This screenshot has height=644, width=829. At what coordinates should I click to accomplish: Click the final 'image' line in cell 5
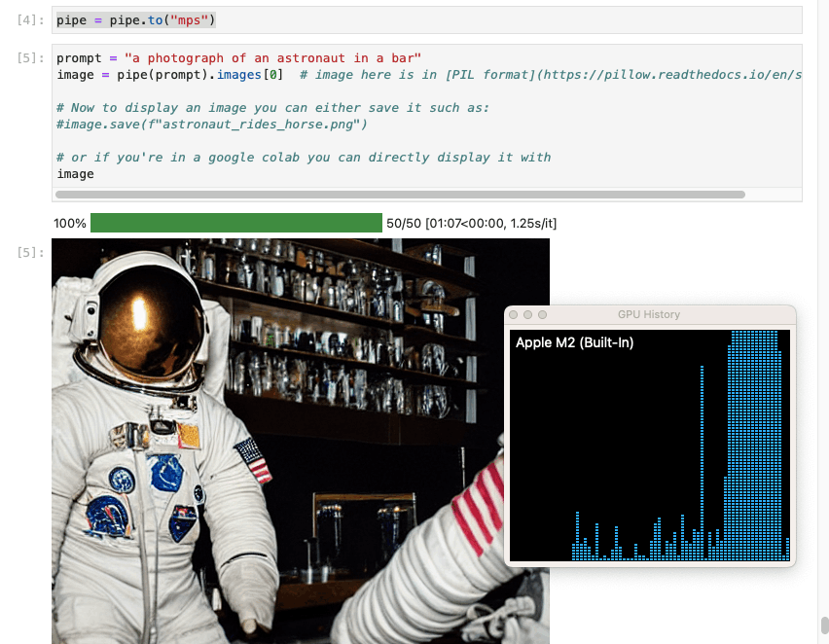coord(75,174)
